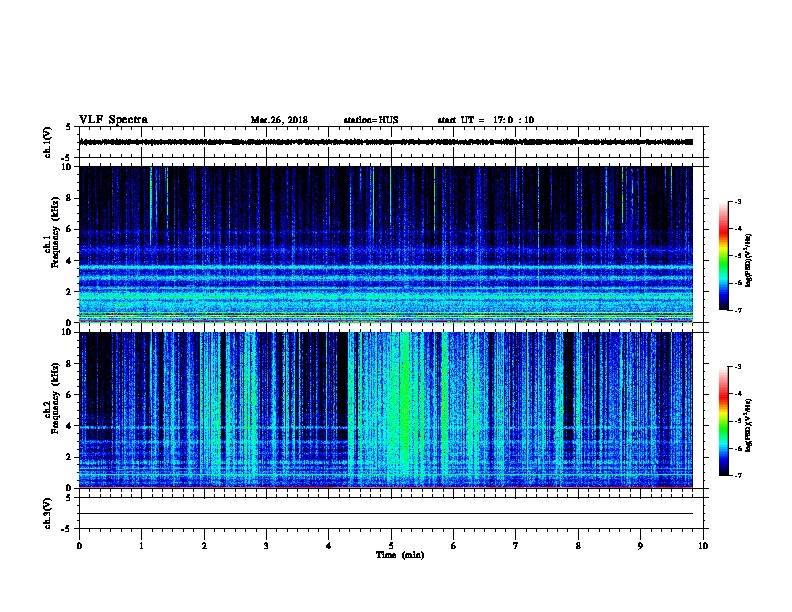
Task: Click the log(PSD) label beside ch.2 colorbar
Action: pos(749,425)
